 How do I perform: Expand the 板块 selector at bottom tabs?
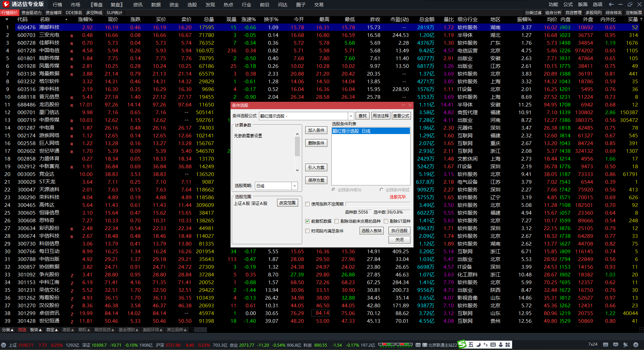click(x=36, y=330)
